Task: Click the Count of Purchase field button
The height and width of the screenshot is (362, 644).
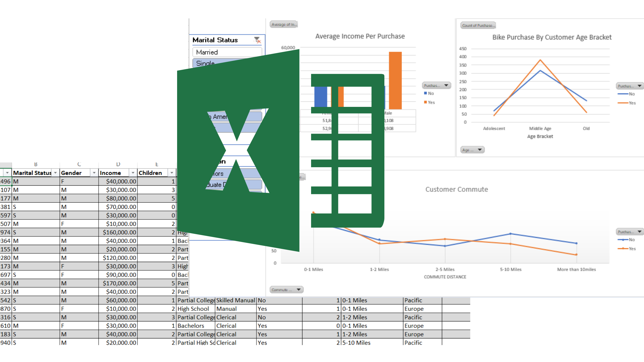Action: click(x=478, y=25)
